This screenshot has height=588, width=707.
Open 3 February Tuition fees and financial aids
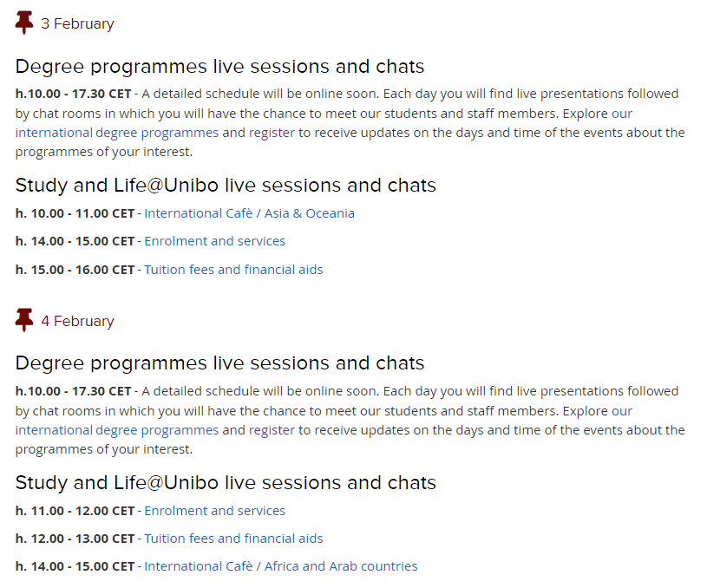(233, 270)
